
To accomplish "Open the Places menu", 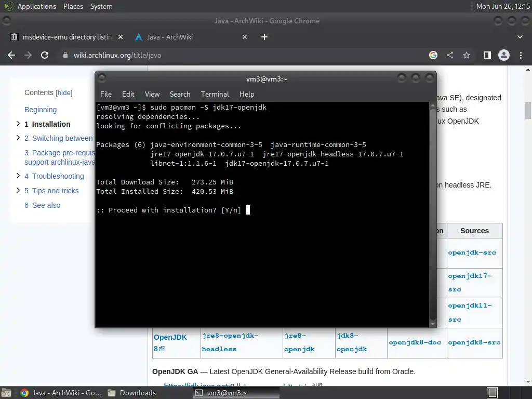I will click(73, 6).
